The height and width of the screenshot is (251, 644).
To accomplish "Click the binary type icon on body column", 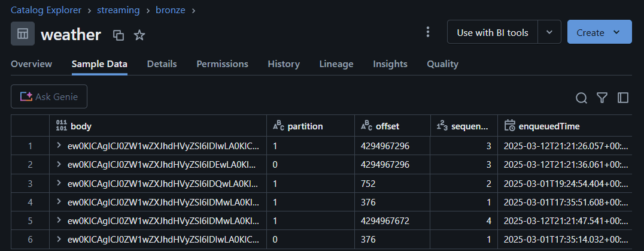I will coord(61,126).
